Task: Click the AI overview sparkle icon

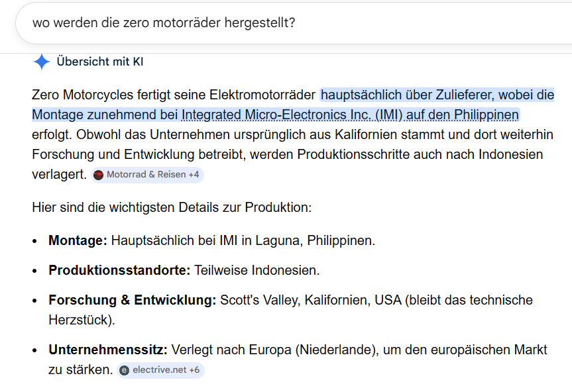Action: tap(41, 62)
